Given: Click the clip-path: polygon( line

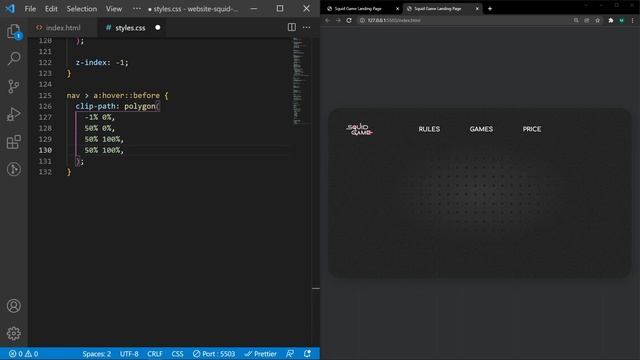Looking at the screenshot, I should pos(118,106).
